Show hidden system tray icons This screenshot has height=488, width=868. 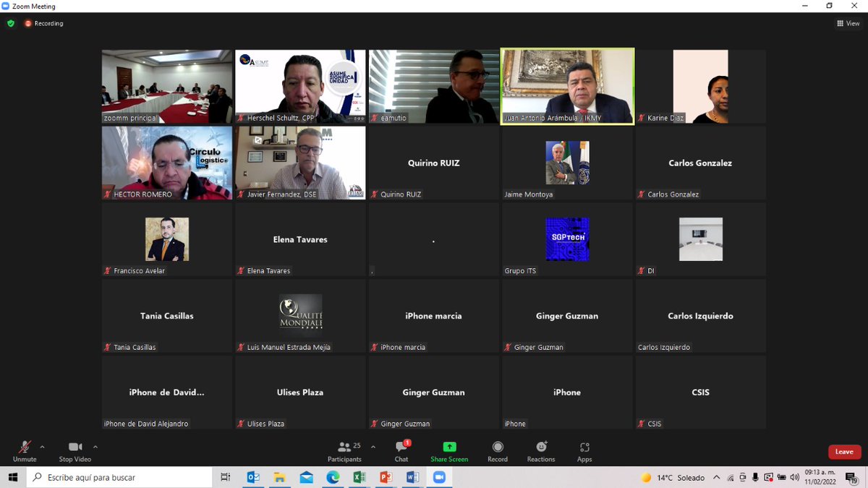pyautogui.click(x=717, y=478)
